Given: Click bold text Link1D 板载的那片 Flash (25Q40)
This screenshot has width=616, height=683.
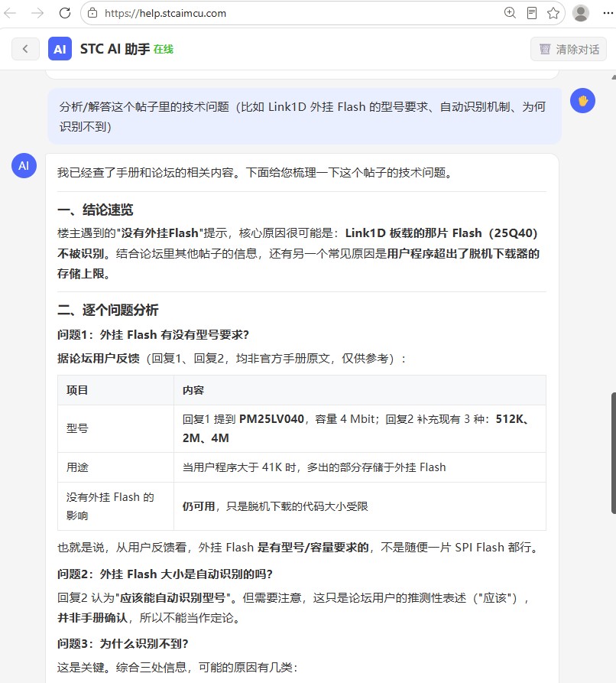Looking at the screenshot, I should (x=442, y=233).
